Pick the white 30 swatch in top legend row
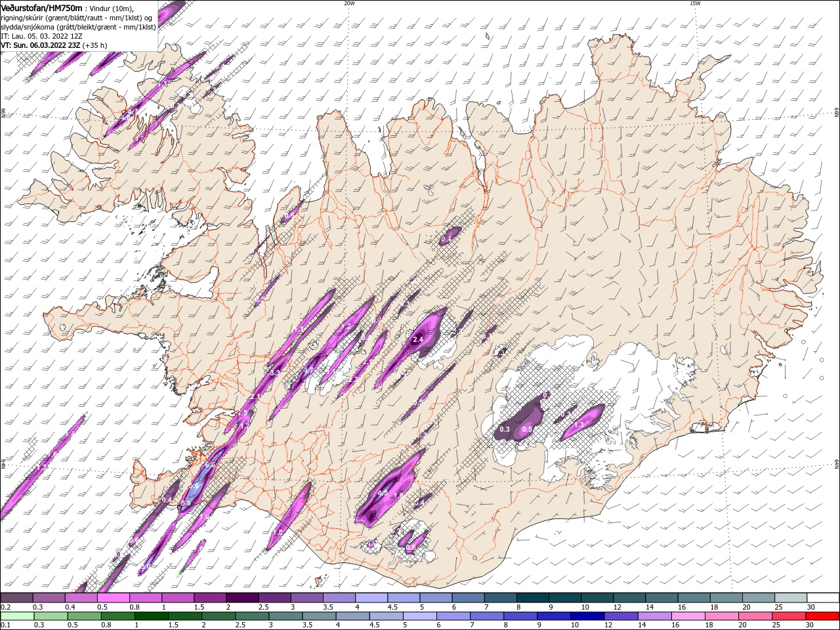The image size is (840, 630). [823, 598]
